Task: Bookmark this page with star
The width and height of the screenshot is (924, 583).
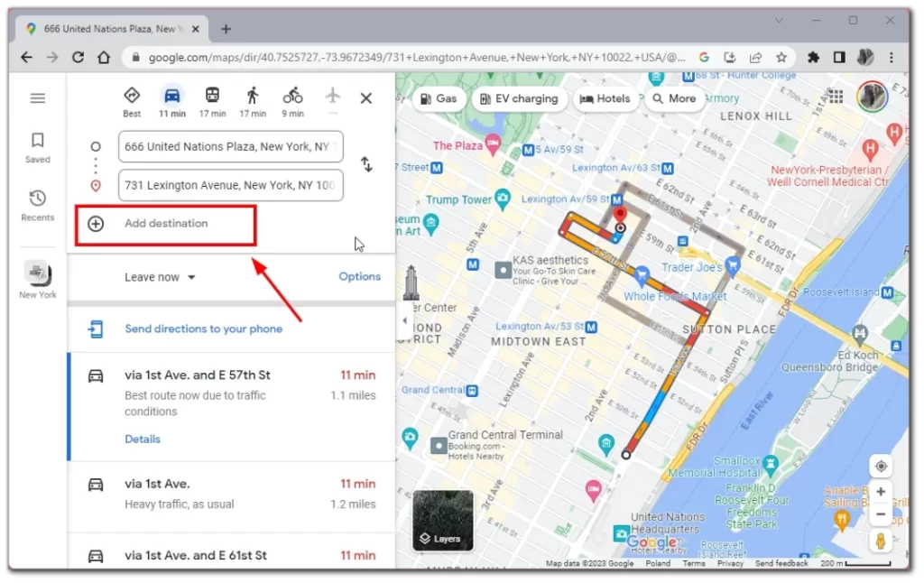Action: [x=781, y=57]
